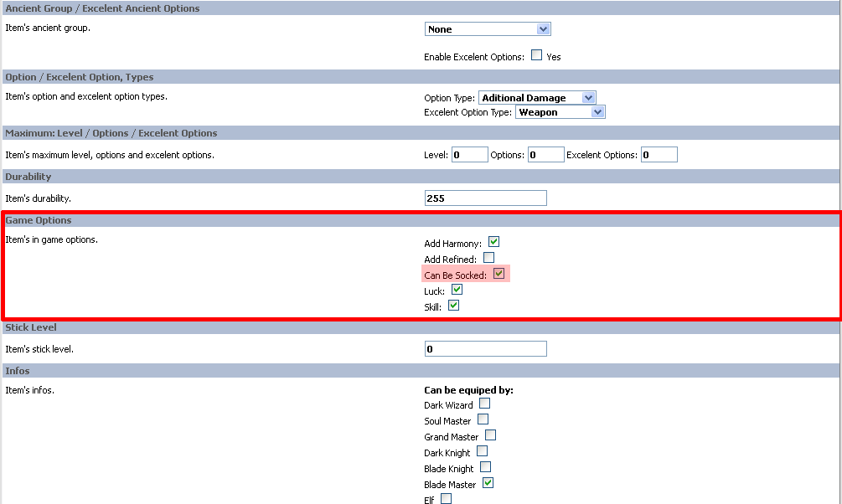Toggle the Can Be Socked checkbox

(x=498, y=274)
